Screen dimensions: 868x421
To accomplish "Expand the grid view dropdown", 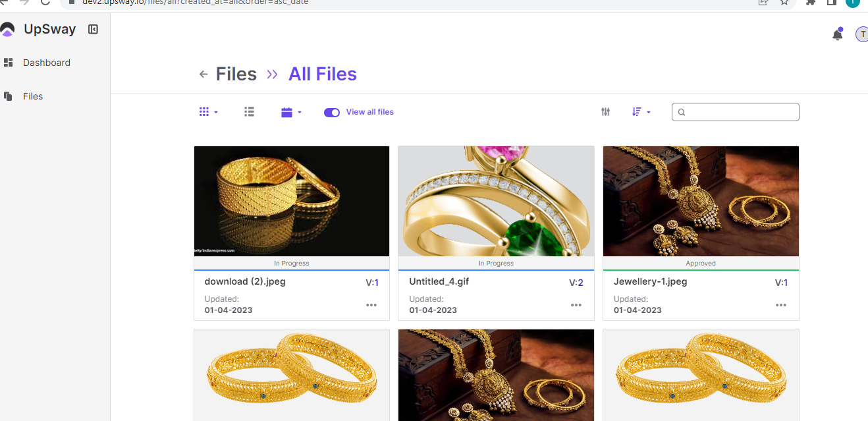I will point(208,112).
